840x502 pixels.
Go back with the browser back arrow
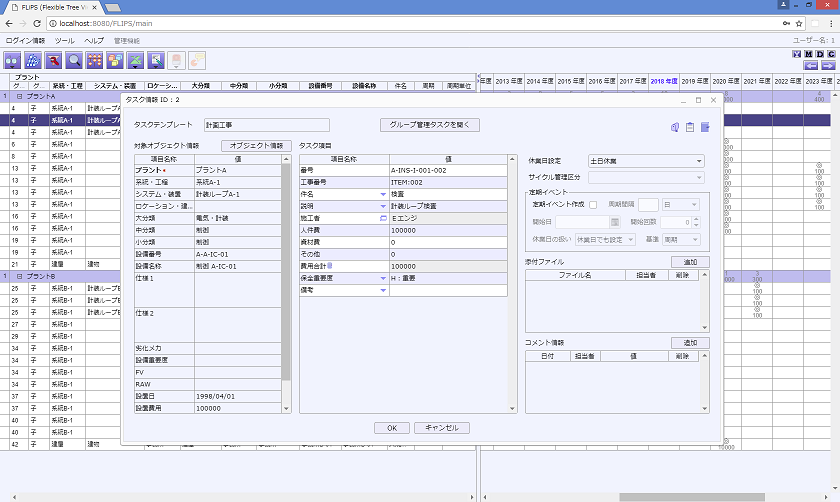click(x=9, y=24)
